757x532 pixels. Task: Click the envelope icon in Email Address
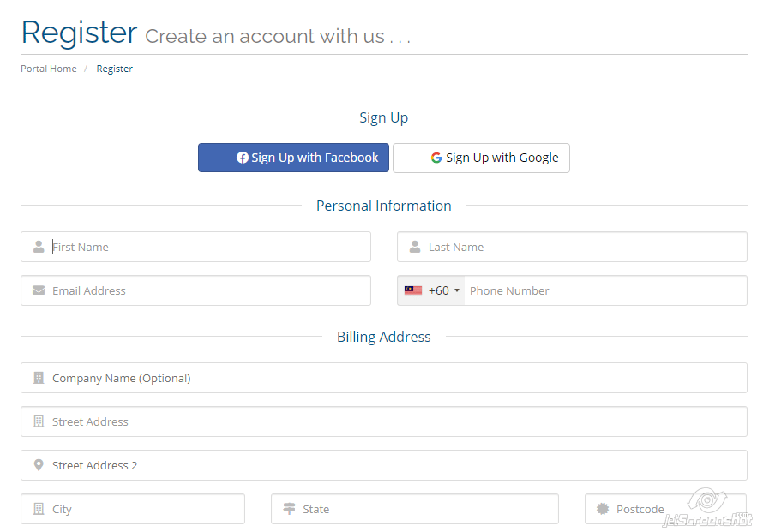39,290
